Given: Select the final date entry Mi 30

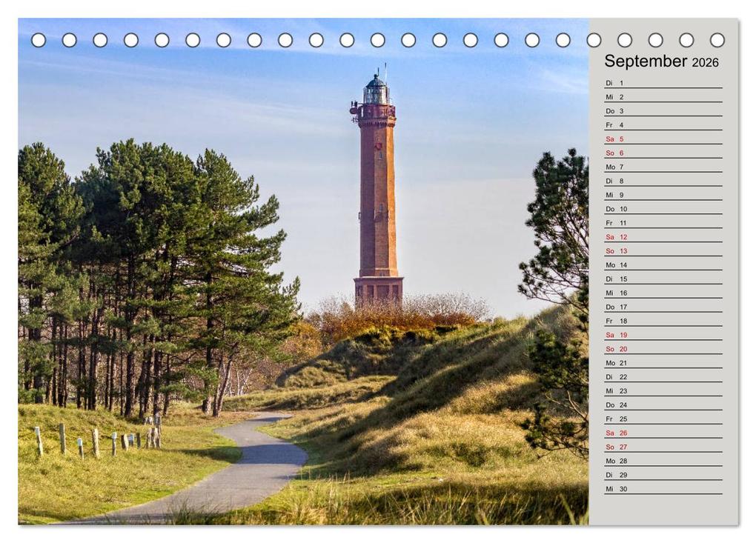Looking at the screenshot, I should click(616, 489).
